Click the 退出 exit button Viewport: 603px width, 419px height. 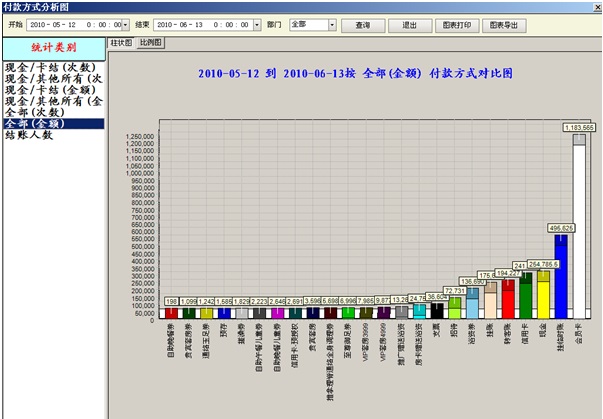pyautogui.click(x=410, y=25)
